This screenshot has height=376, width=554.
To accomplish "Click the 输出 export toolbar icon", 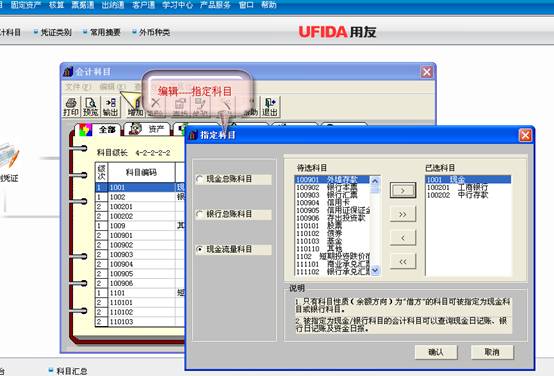I will point(110,106).
